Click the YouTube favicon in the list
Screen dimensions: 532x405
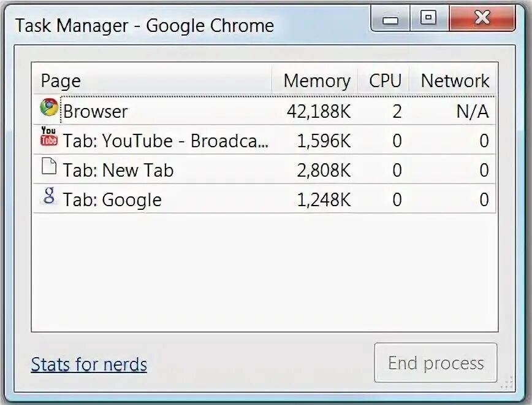coord(49,137)
